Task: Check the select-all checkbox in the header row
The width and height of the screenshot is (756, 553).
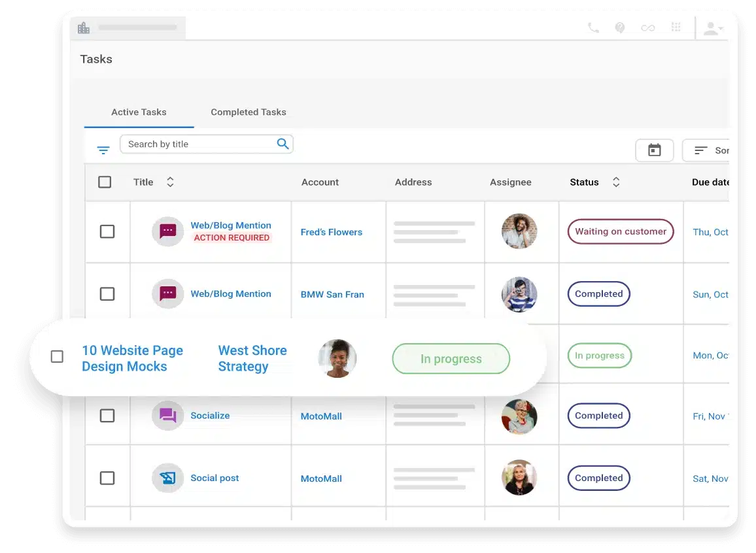Action: [x=105, y=182]
